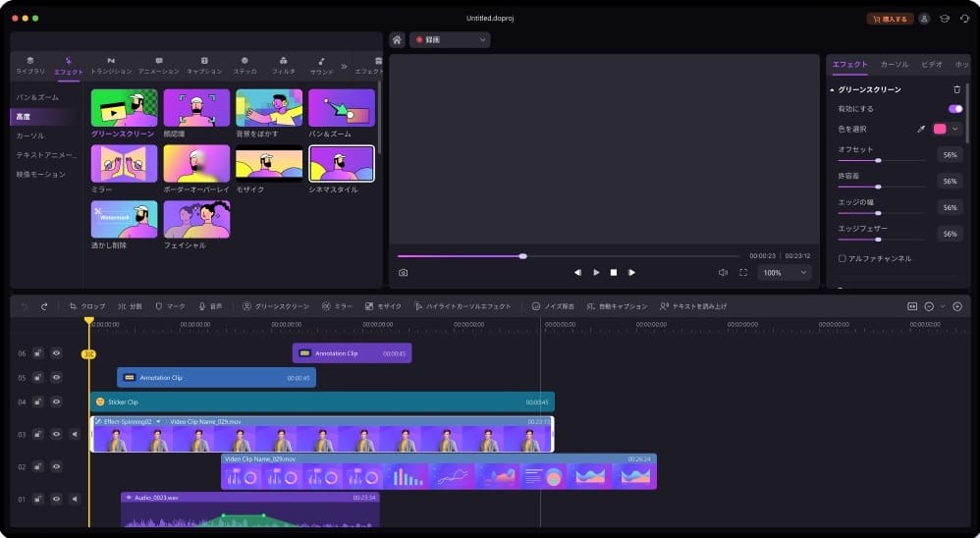Hide track 05 using the eye icon

pos(56,377)
